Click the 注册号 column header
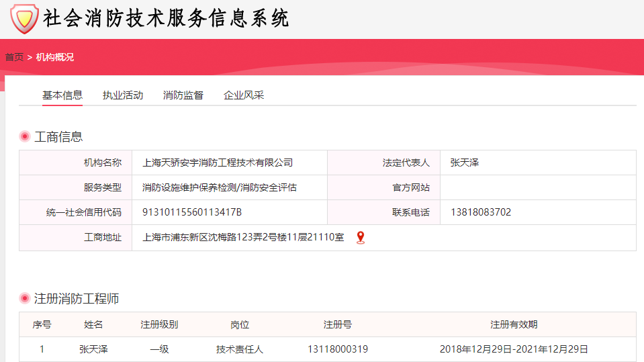The width and height of the screenshot is (644, 362). click(x=337, y=324)
